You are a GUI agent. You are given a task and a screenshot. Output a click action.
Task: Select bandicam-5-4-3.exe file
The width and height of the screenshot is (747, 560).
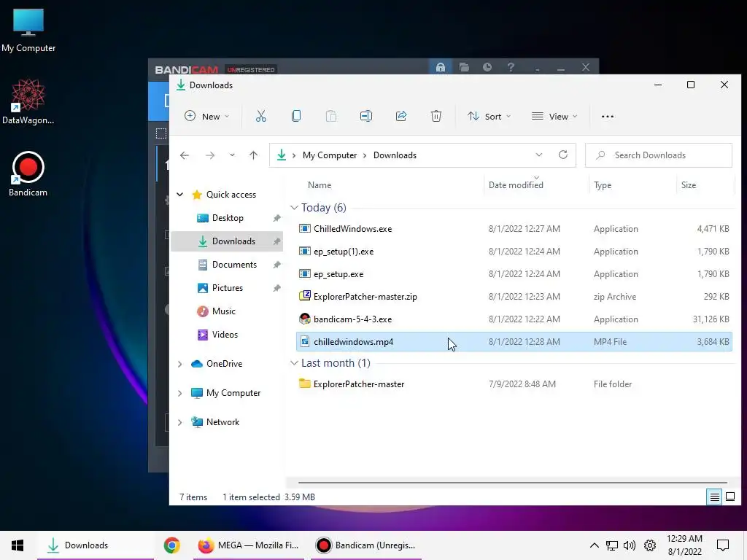pos(514,319)
